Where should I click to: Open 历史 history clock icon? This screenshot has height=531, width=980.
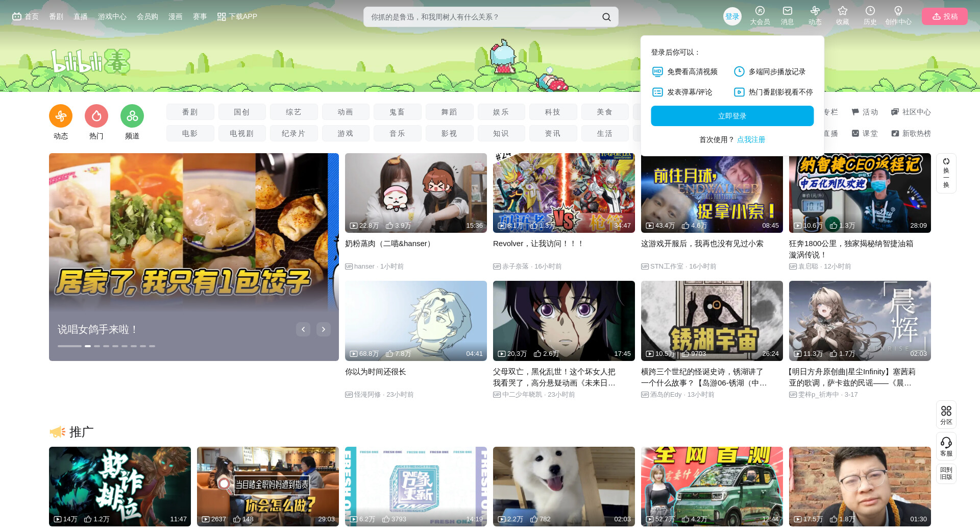(x=870, y=11)
